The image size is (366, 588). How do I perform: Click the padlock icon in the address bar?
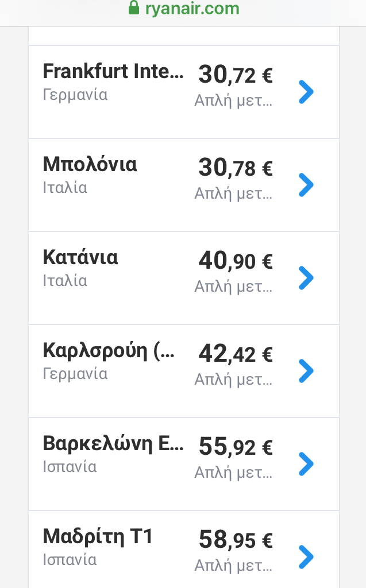tap(133, 8)
